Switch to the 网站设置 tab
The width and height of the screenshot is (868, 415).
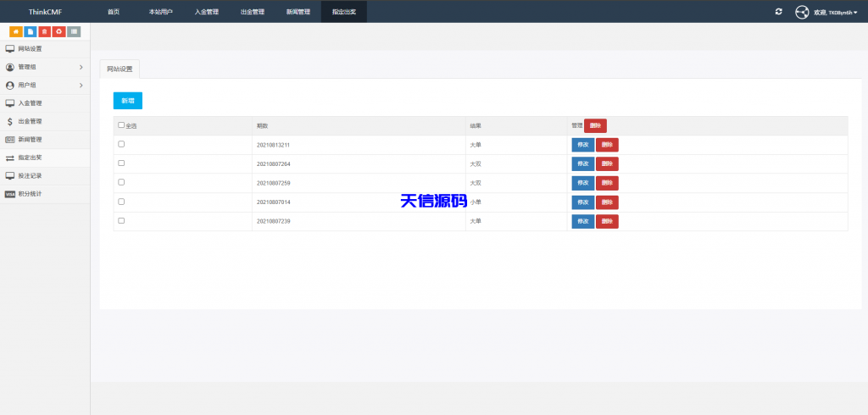[120, 69]
